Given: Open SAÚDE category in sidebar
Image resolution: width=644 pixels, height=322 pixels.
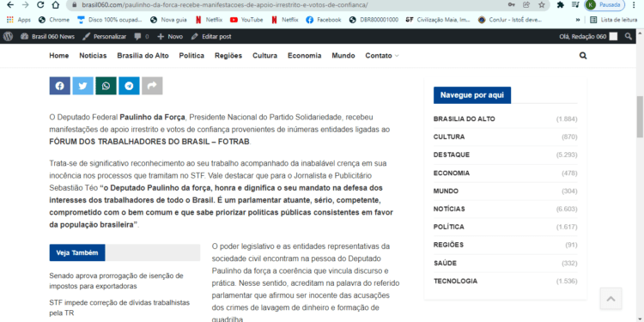Looking at the screenshot, I should coord(445,263).
